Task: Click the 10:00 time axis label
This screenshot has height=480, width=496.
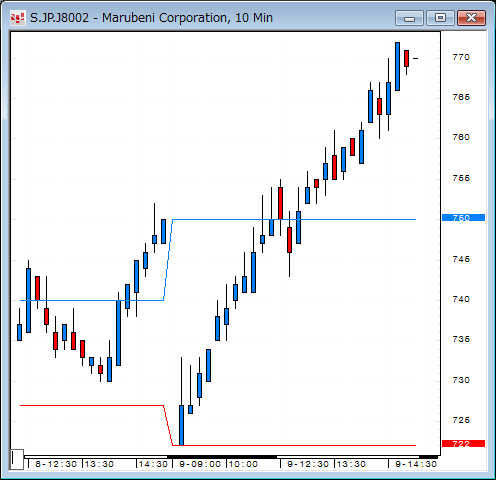Action: [x=243, y=464]
